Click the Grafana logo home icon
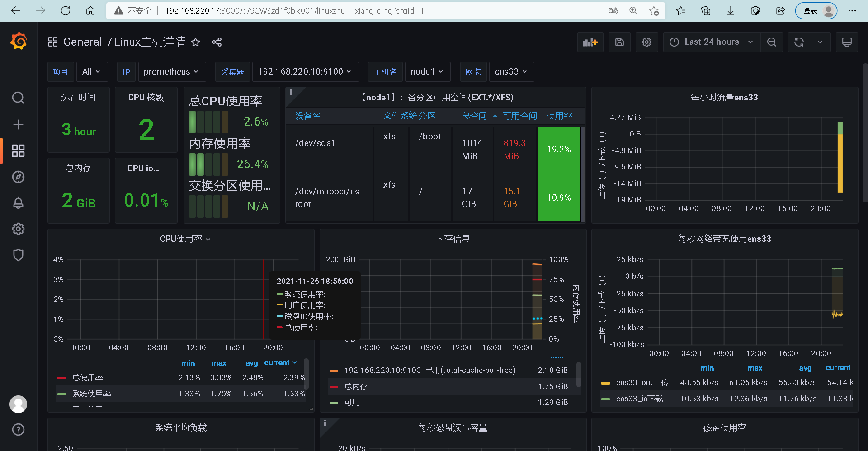 click(x=19, y=41)
